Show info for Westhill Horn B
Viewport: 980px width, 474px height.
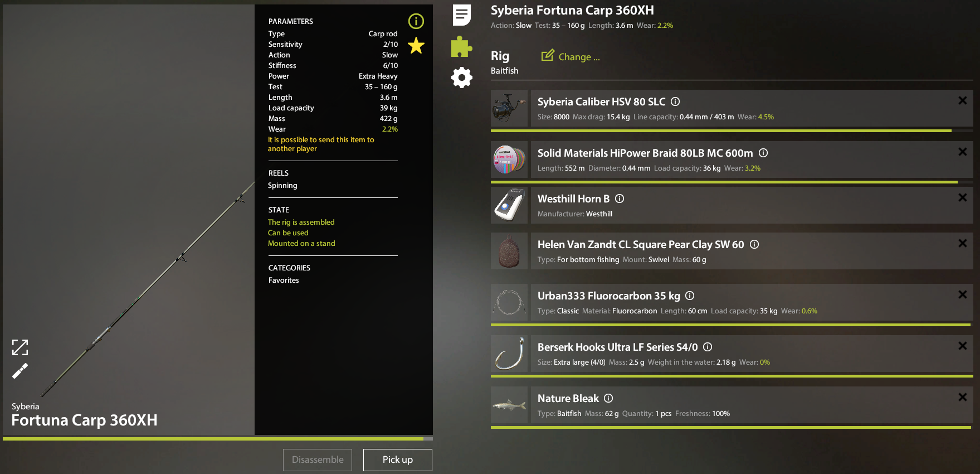[620, 199]
